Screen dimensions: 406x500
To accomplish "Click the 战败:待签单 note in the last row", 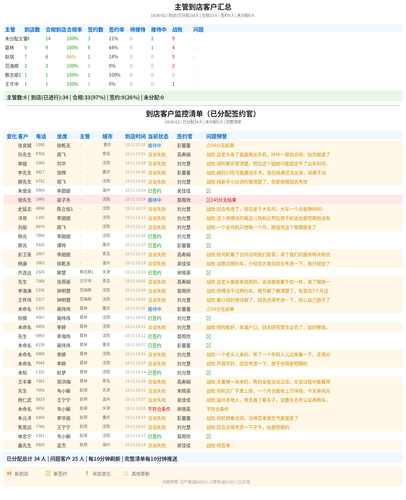I will pos(218,445).
